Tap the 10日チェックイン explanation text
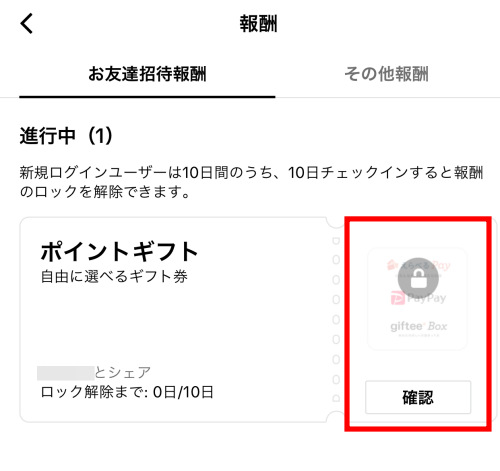The width and height of the screenshot is (500, 471). click(x=251, y=182)
